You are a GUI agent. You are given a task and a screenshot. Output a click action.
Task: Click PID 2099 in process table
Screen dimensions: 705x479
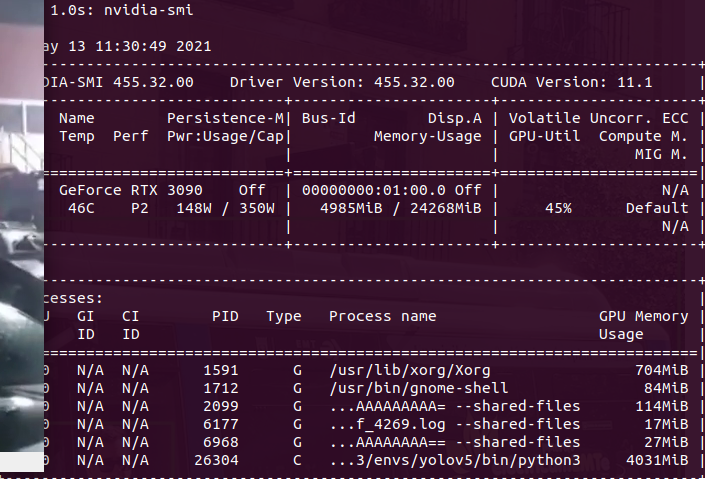coord(221,406)
